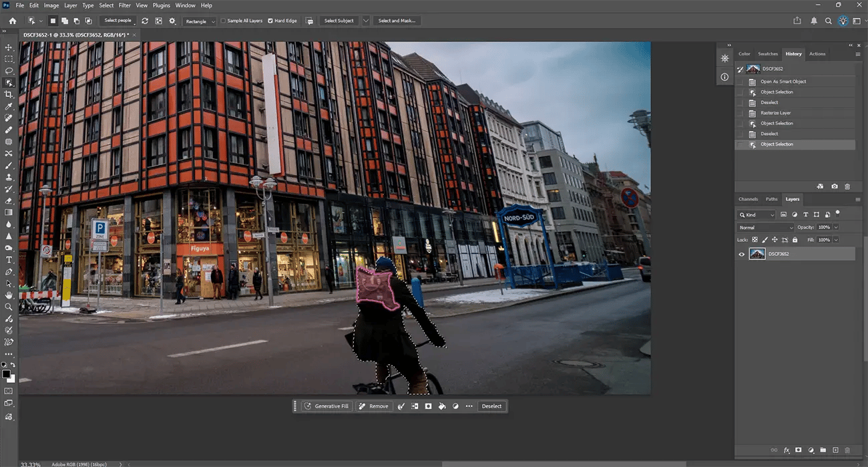Click the Invert Selection icon in contextual bar
This screenshot has width=868, height=467.
(x=415, y=406)
